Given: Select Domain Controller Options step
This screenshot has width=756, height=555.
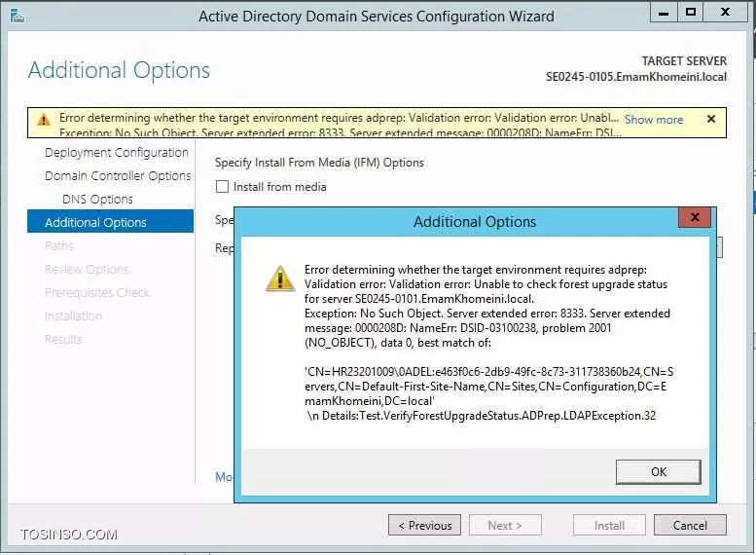Looking at the screenshot, I should click(x=118, y=175).
